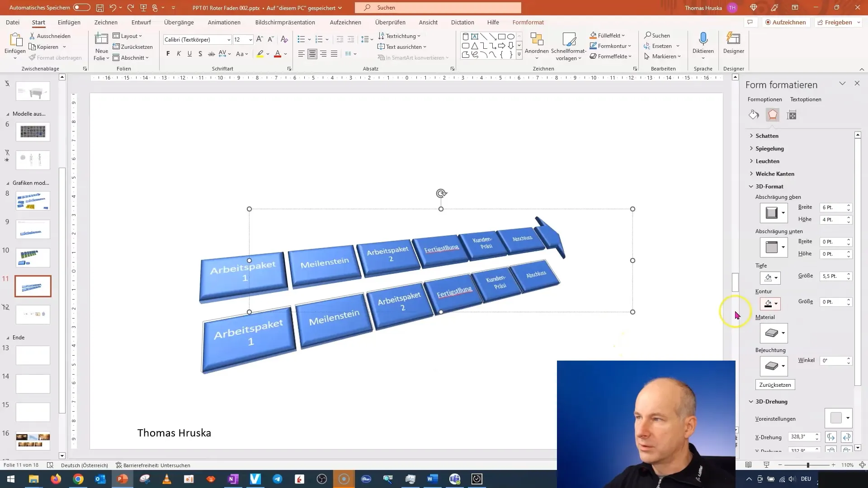Viewport: 868px width, 488px height.
Task: Click the Abschrägung oben preset icon
Action: tap(773, 213)
